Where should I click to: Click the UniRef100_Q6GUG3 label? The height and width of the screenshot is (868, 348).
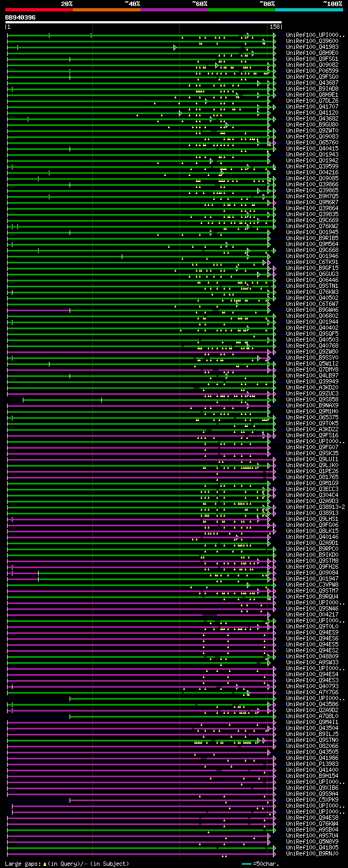312,274
